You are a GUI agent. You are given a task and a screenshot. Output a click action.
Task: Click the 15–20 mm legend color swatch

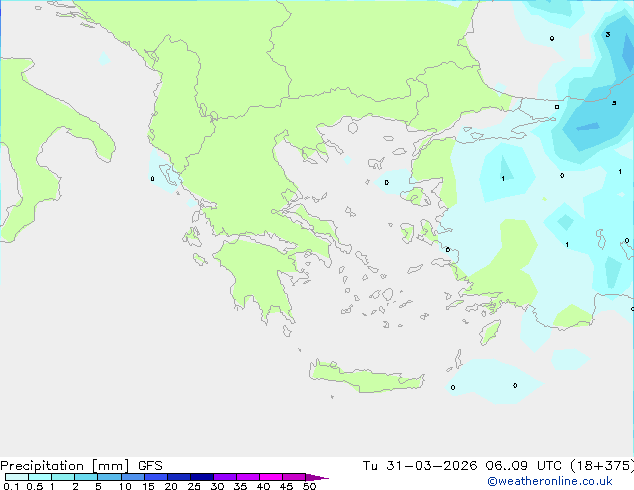(156, 477)
